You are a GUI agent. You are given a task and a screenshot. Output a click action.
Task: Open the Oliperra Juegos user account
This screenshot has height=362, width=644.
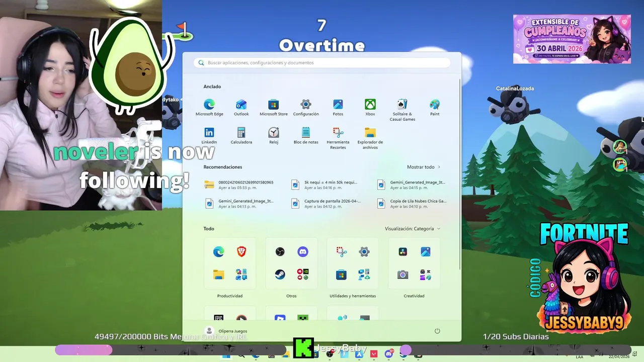coord(226,331)
